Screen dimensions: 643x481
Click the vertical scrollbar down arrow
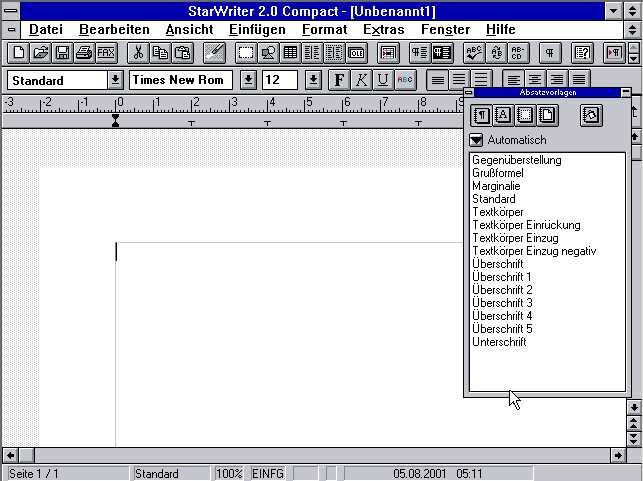634,408
